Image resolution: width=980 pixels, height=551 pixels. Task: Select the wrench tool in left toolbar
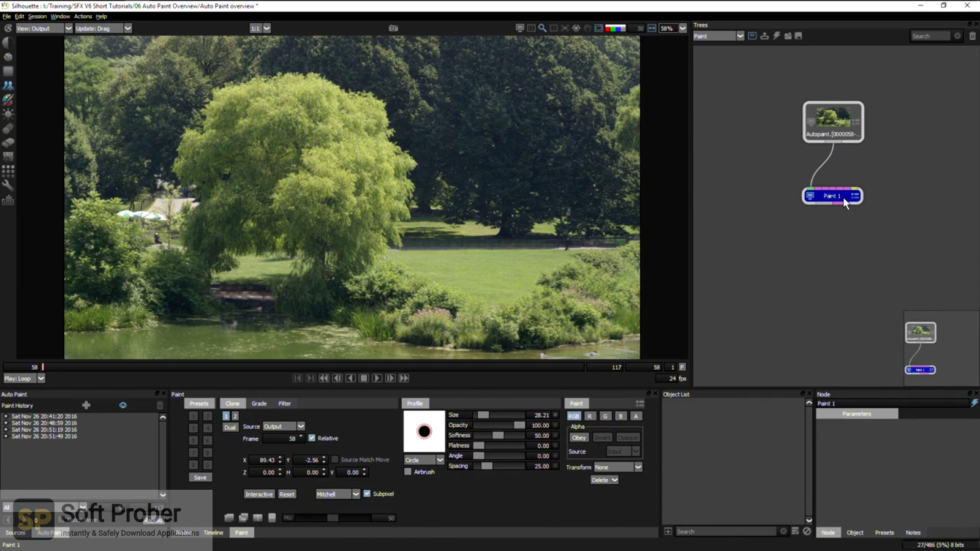[x=8, y=185]
